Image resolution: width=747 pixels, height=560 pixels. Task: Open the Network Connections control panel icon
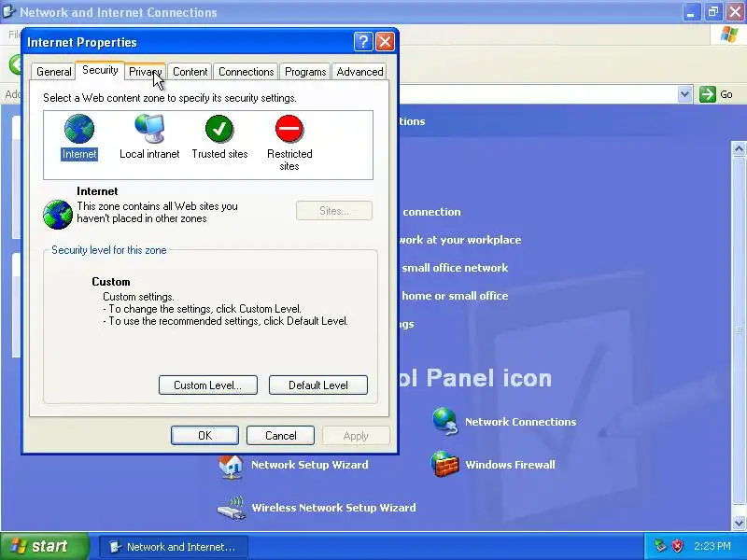(445, 422)
